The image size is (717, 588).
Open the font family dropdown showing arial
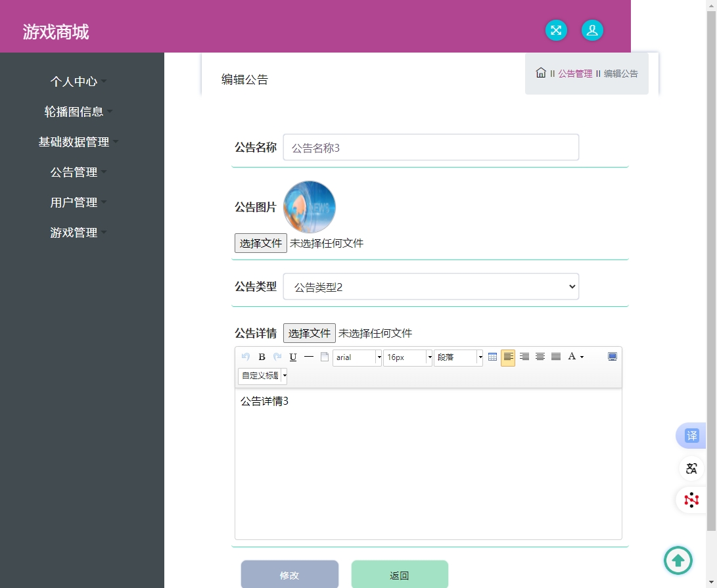(x=357, y=357)
